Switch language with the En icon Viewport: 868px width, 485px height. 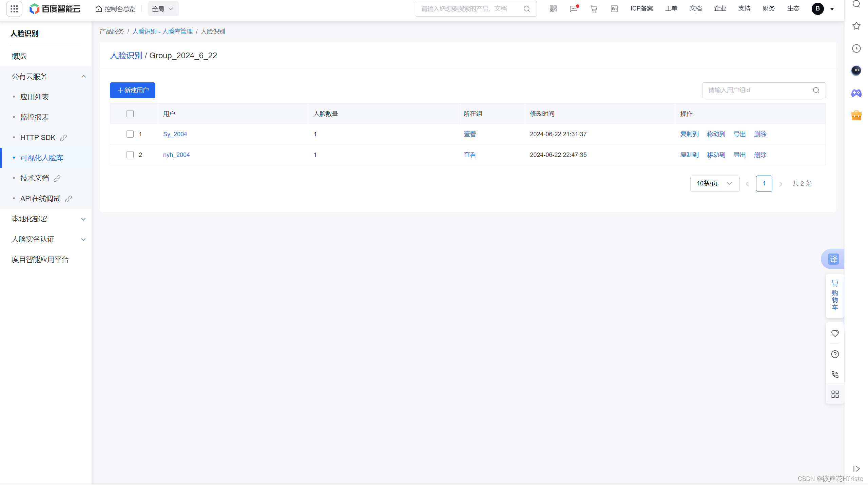point(614,9)
